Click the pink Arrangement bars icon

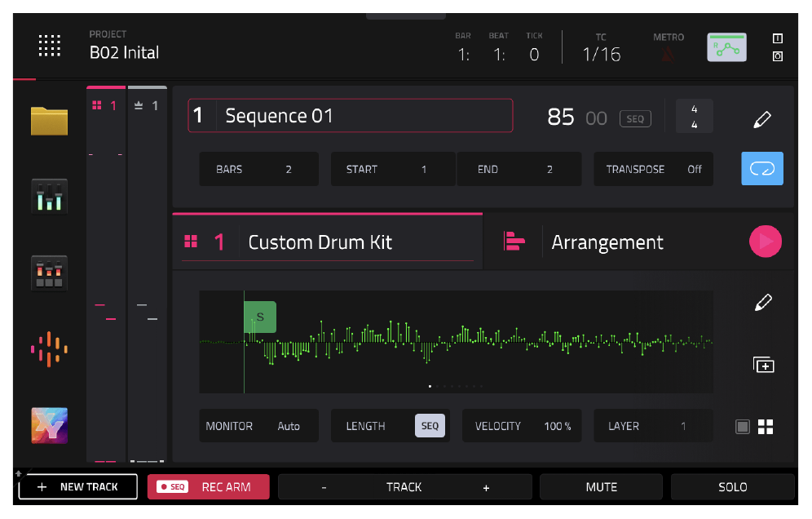click(514, 242)
